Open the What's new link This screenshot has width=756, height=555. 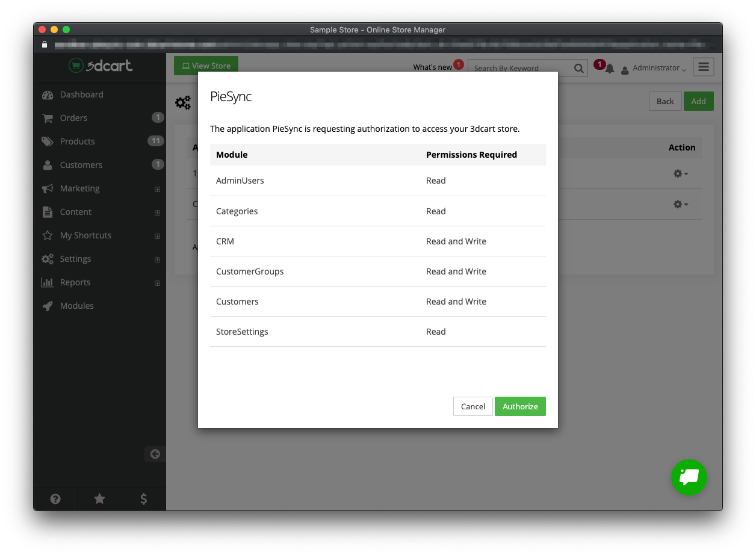point(432,67)
